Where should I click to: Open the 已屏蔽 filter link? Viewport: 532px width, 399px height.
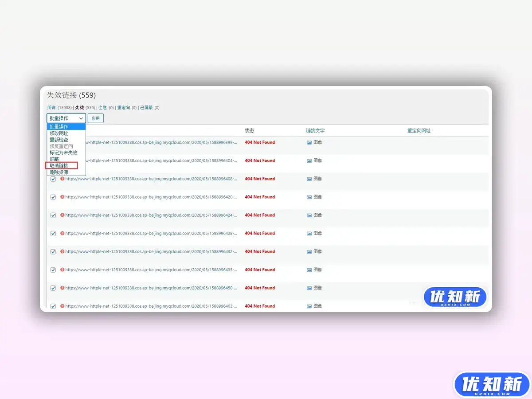(x=146, y=108)
